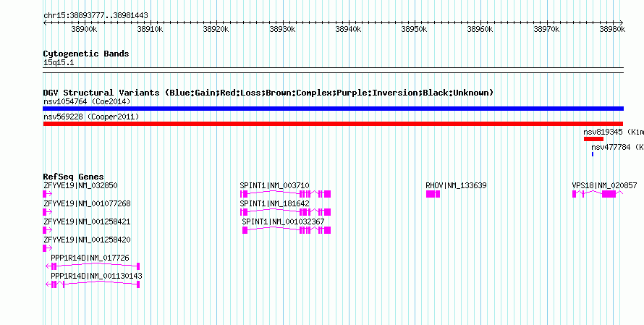Open PPP1R14D|NM_001130143 gene label

click(x=96, y=276)
